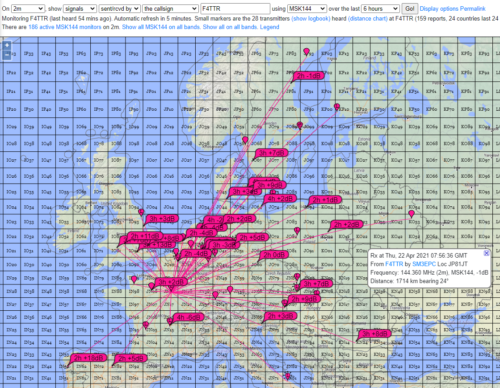Select the 3h +8dB marker in southeast Europe
Image resolution: width=500 pixels, height=388 pixels.
coord(374,333)
